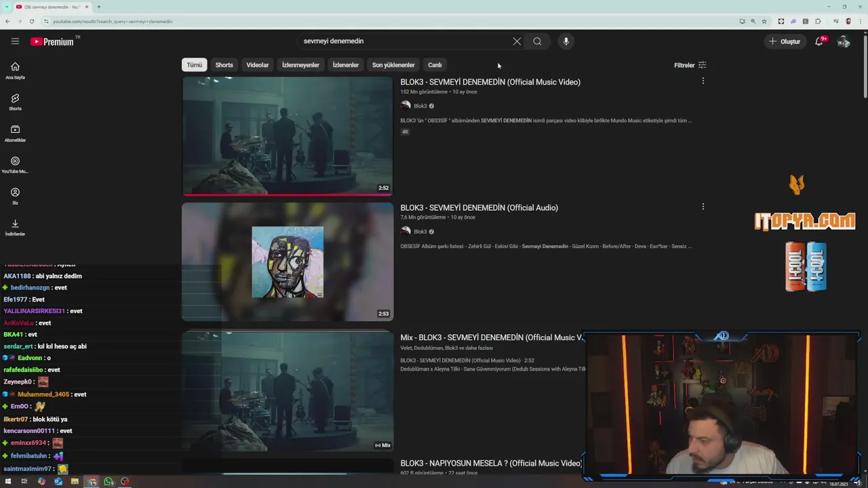Click the '152 Mn görüntüleme' view count
Viewport: 868px width, 488px height.
pos(424,91)
